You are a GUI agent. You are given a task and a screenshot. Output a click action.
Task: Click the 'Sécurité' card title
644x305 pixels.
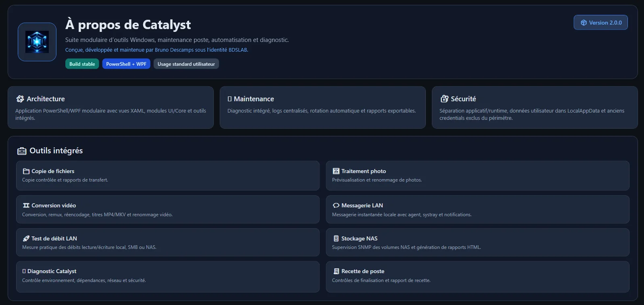pos(463,99)
